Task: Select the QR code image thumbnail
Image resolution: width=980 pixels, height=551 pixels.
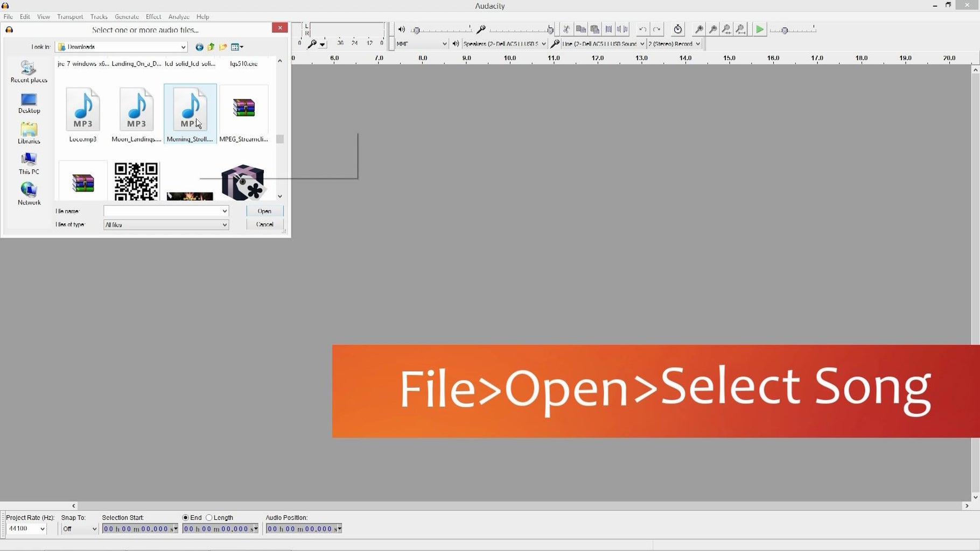Action: (136, 181)
